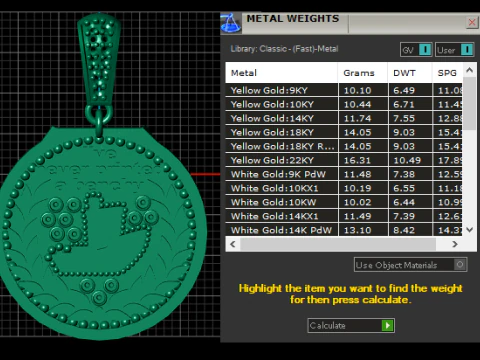Select the Yellow Gold:18KY row
The width and height of the screenshot is (480, 360).
344,132
